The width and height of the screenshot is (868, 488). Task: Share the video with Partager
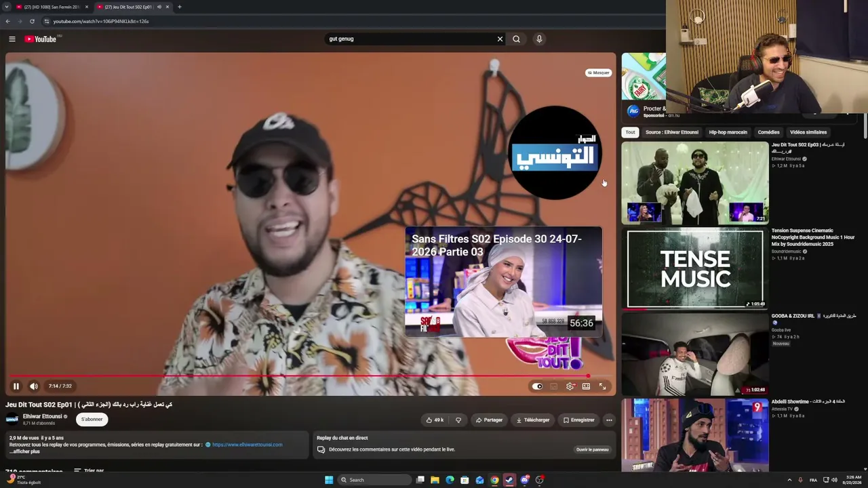tap(489, 420)
